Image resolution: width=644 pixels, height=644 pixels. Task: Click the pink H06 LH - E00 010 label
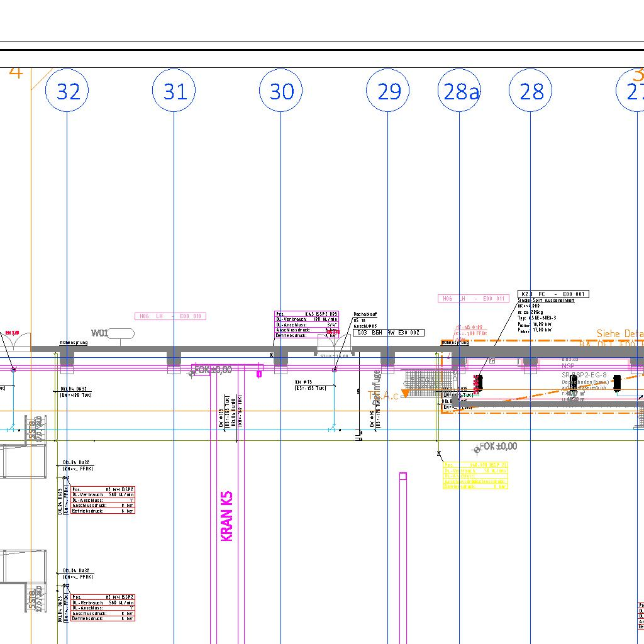click(x=170, y=316)
